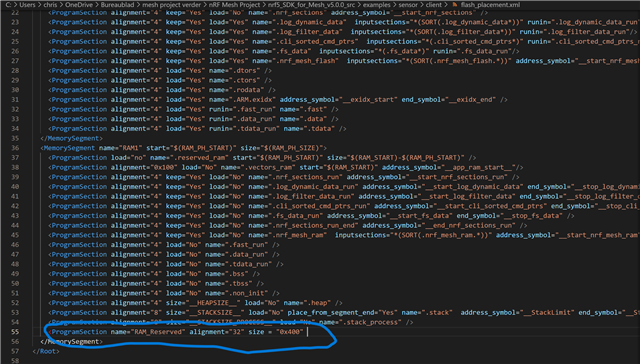
Task: Select line number 58 in the gutter
Action: pos(15,361)
